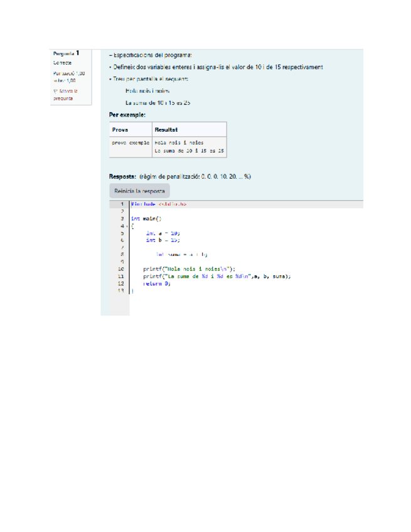Click the prova exemple table cell
This screenshot has height=532, width=411.
(130, 143)
